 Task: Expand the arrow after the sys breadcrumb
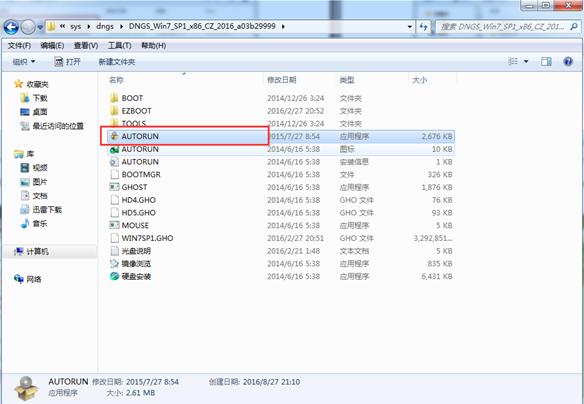tap(89, 26)
